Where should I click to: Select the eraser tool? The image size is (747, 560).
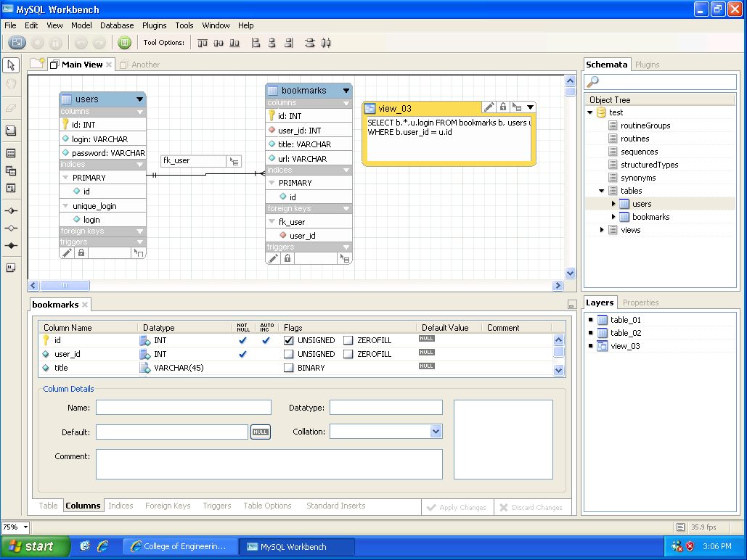coord(11,108)
